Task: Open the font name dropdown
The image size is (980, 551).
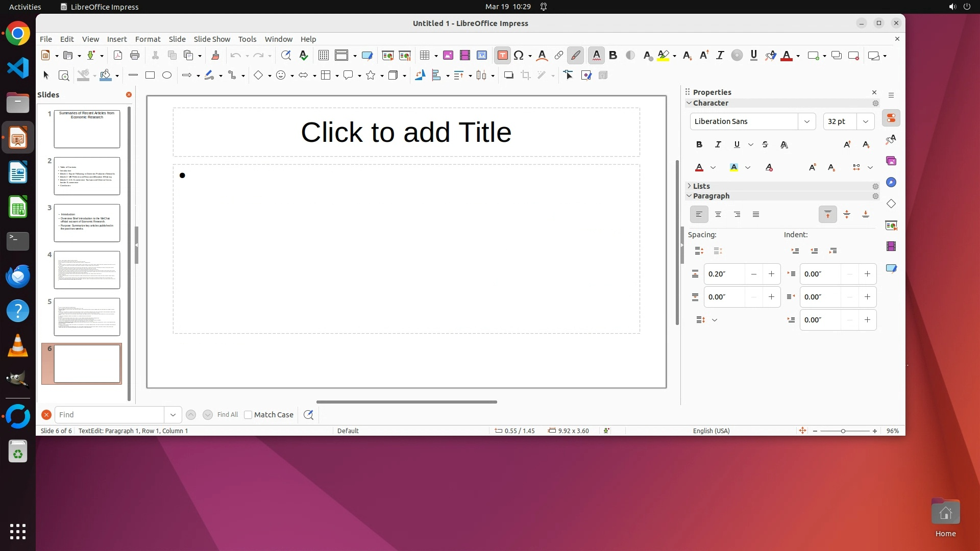Action: [x=806, y=121]
